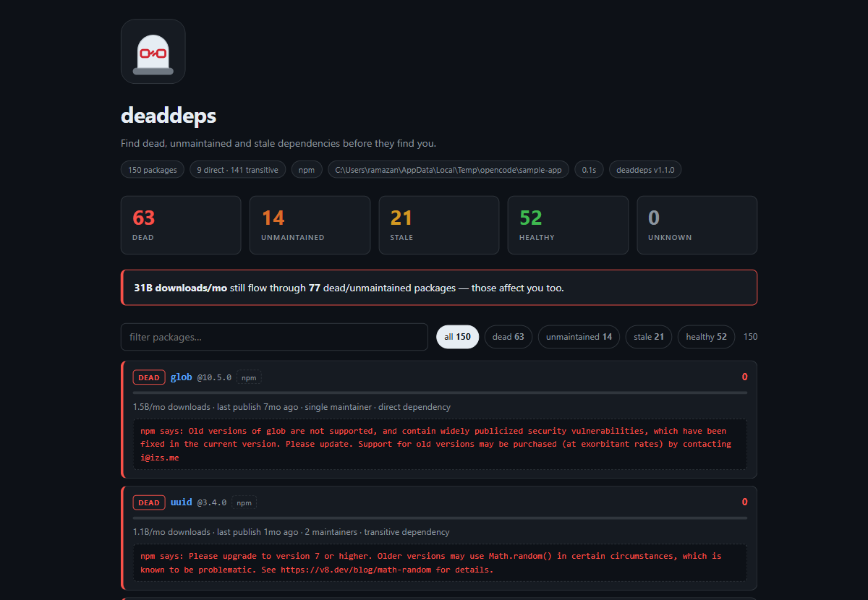The image size is (868, 600).
Task: Click the 150 result count label
Action: [x=751, y=337]
